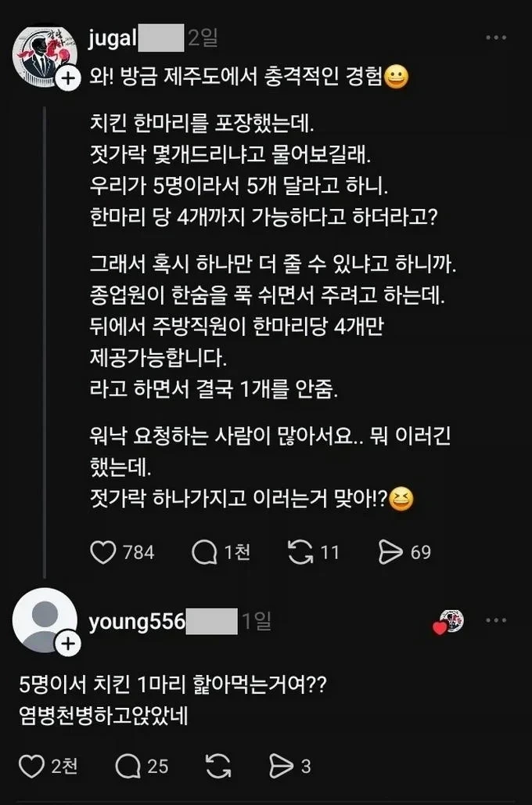This screenshot has width=532, height=805.
Task: Follow young556 using the plus badge
Action: click(68, 644)
